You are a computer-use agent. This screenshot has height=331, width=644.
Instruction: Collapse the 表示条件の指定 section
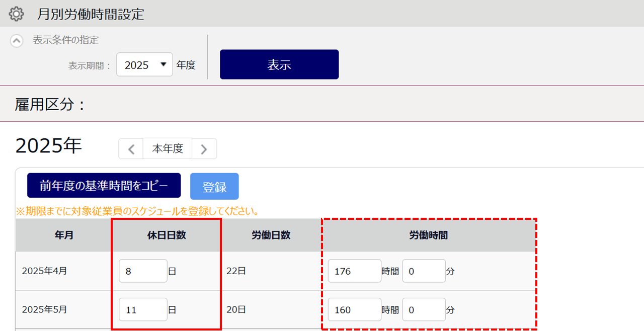[17, 41]
